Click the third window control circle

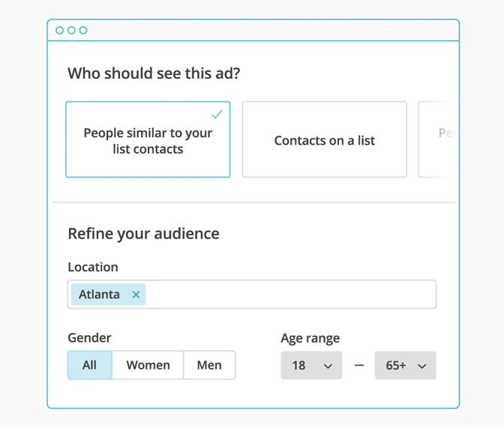coord(83,31)
